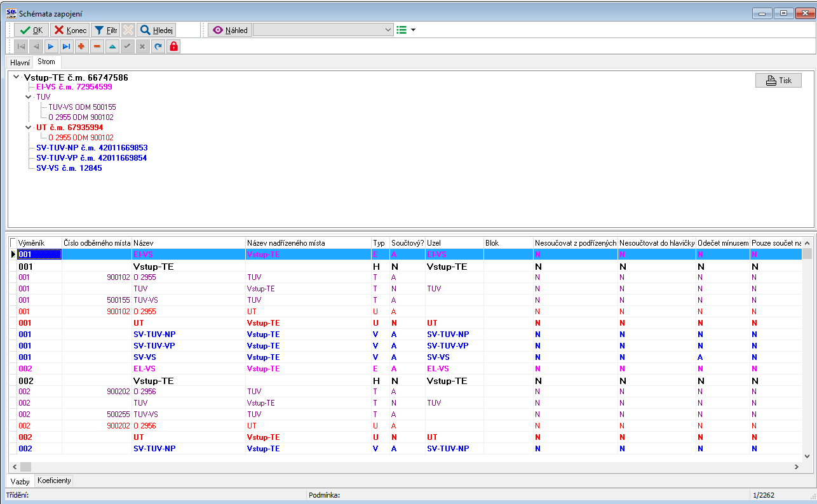Jump to last record in navigator

tap(66, 46)
